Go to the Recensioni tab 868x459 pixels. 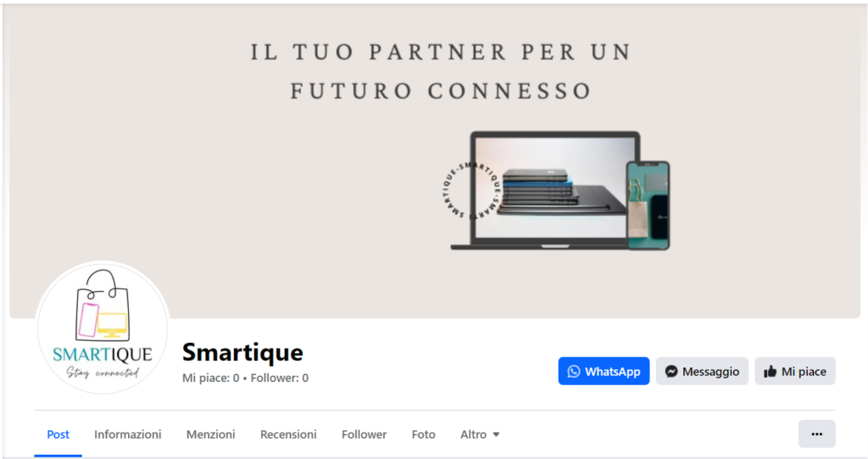pos(288,434)
